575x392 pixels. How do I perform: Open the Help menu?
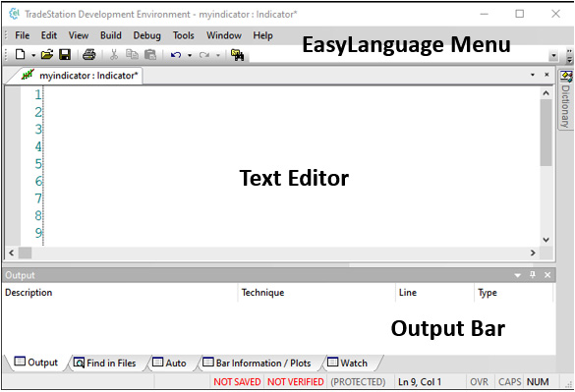pos(263,35)
